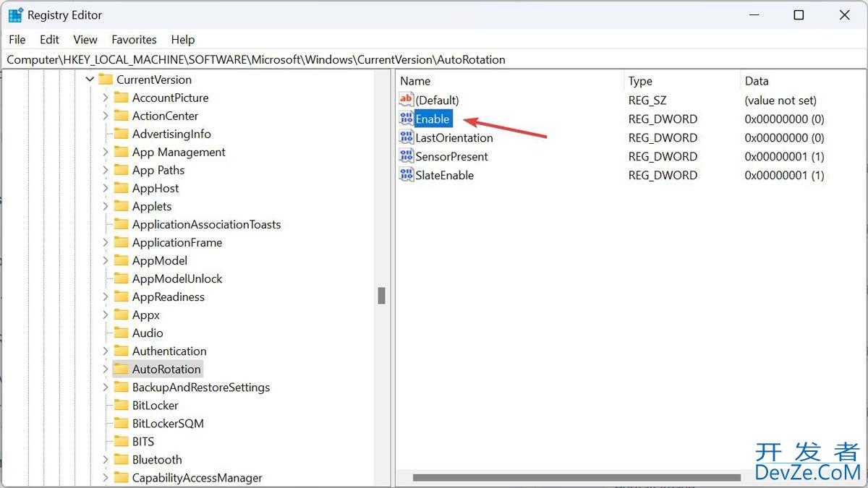Select the Bluetooth key label

pyautogui.click(x=157, y=459)
